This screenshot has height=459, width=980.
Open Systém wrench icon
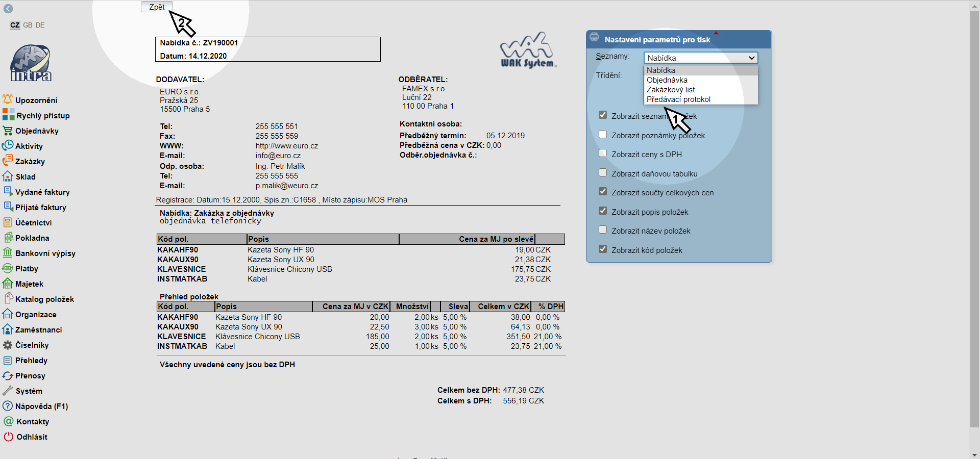(8, 391)
